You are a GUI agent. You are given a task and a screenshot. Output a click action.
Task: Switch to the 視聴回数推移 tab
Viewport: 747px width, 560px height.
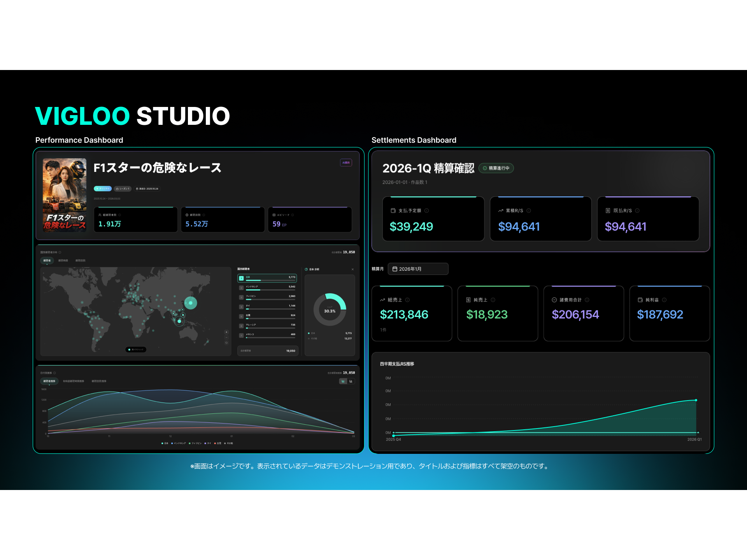click(x=99, y=381)
